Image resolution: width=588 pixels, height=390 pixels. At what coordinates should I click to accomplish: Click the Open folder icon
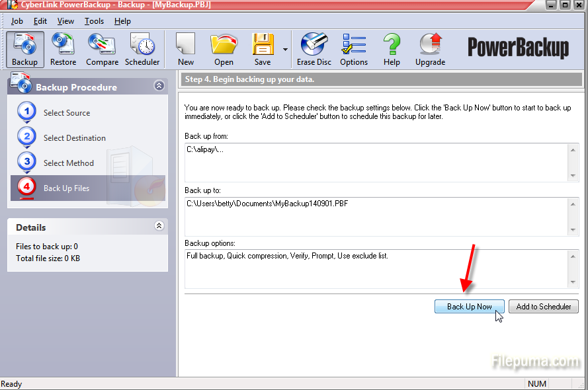pos(224,49)
